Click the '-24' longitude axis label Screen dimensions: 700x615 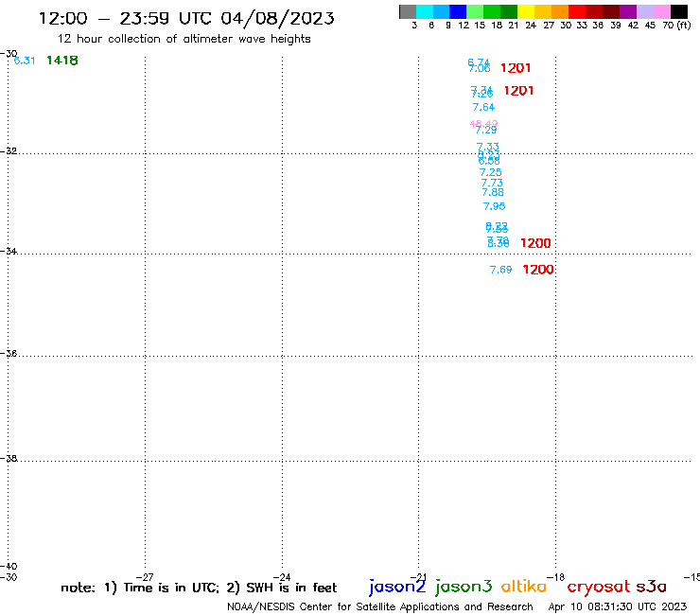point(282,577)
